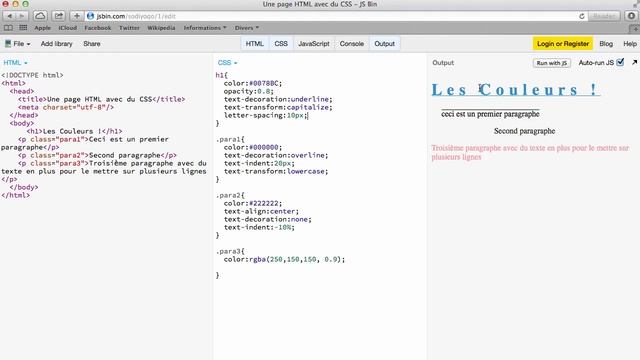Click the Output panel label

pos(443,63)
